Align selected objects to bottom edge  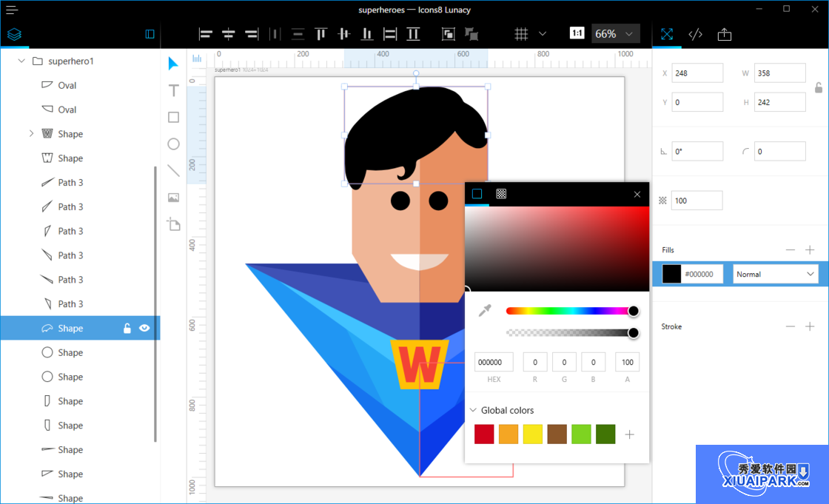pyautogui.click(x=366, y=34)
